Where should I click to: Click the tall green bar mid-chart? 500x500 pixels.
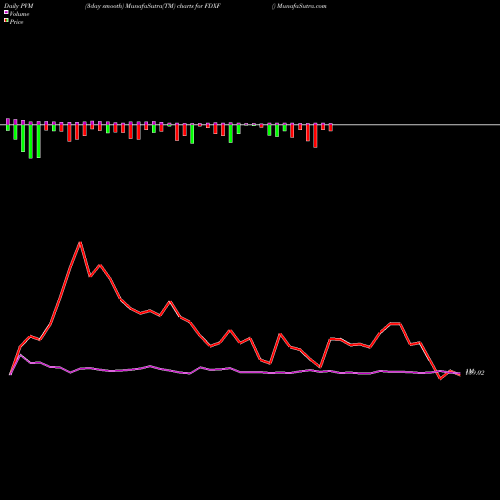pyautogui.click(x=192, y=134)
